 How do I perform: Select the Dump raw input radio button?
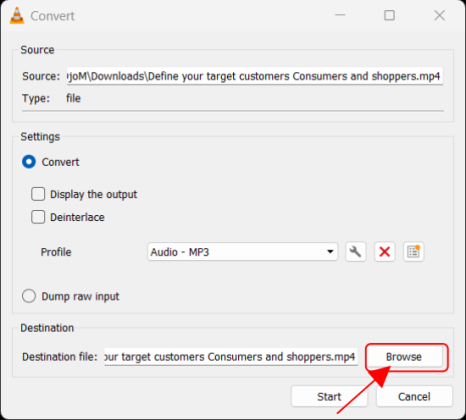[29, 296]
